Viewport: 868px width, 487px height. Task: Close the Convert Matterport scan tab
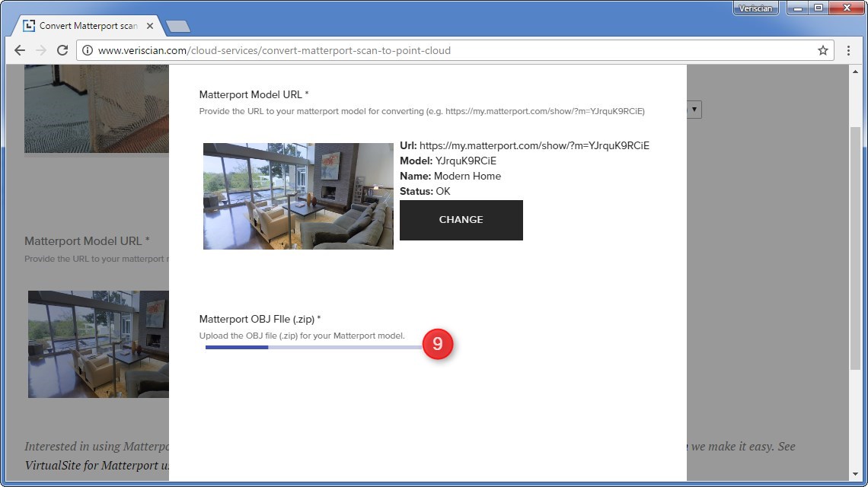coord(149,26)
